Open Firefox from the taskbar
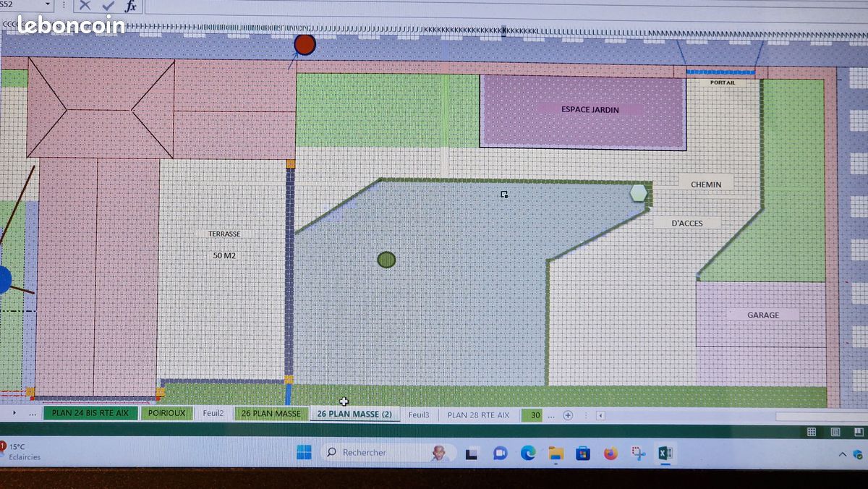This screenshot has height=489, width=868. (x=610, y=454)
